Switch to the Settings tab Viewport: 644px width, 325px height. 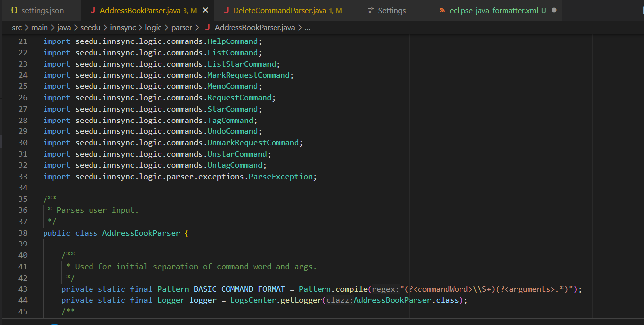pos(393,10)
